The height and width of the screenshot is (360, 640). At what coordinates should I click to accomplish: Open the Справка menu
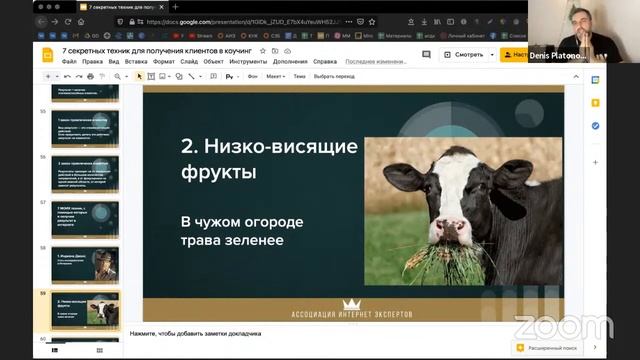click(x=325, y=62)
